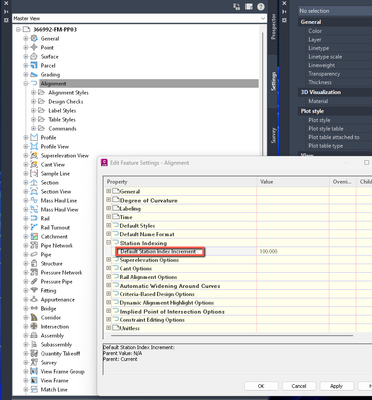Click the Corridor icon

tap(34, 317)
